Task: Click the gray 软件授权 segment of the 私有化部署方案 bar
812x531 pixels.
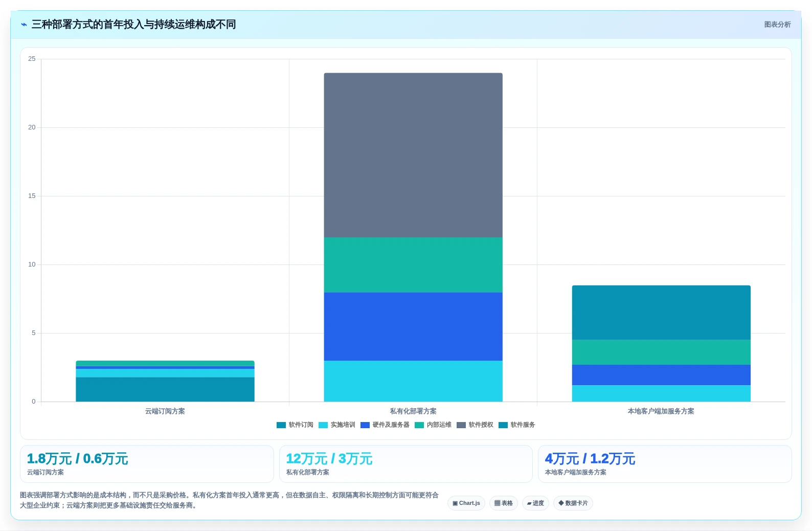Action: coord(413,155)
